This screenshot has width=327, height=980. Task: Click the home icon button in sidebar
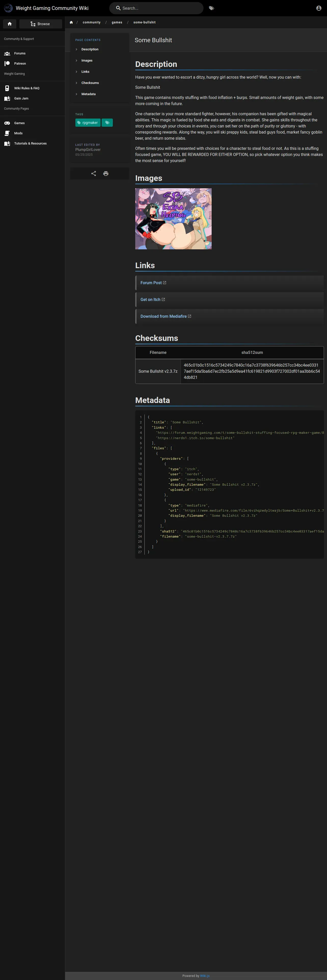9,24
